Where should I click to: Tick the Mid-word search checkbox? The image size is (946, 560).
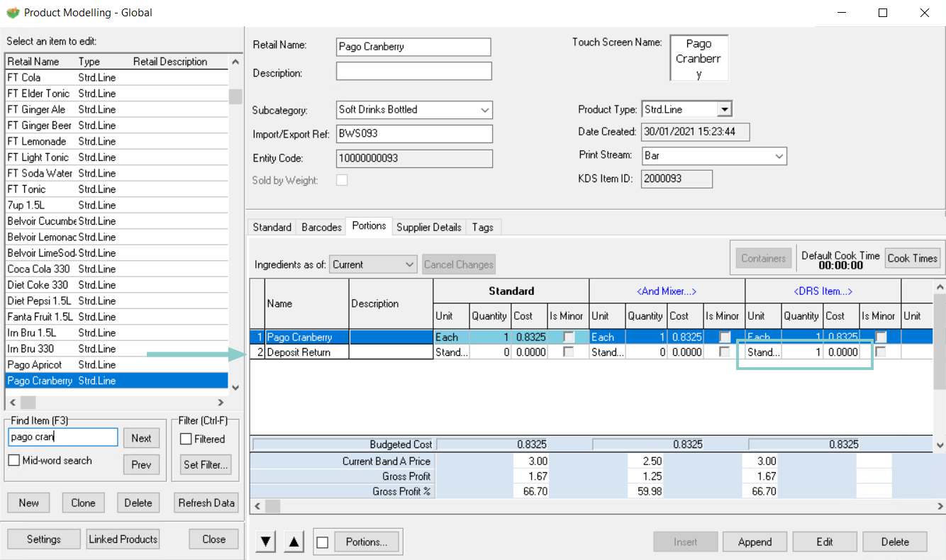click(x=14, y=461)
